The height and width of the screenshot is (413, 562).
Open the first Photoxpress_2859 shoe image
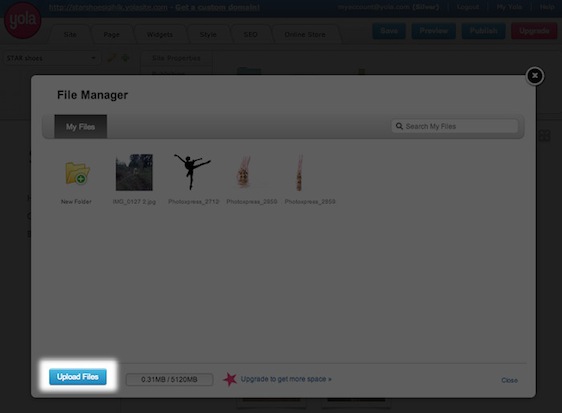(244, 172)
